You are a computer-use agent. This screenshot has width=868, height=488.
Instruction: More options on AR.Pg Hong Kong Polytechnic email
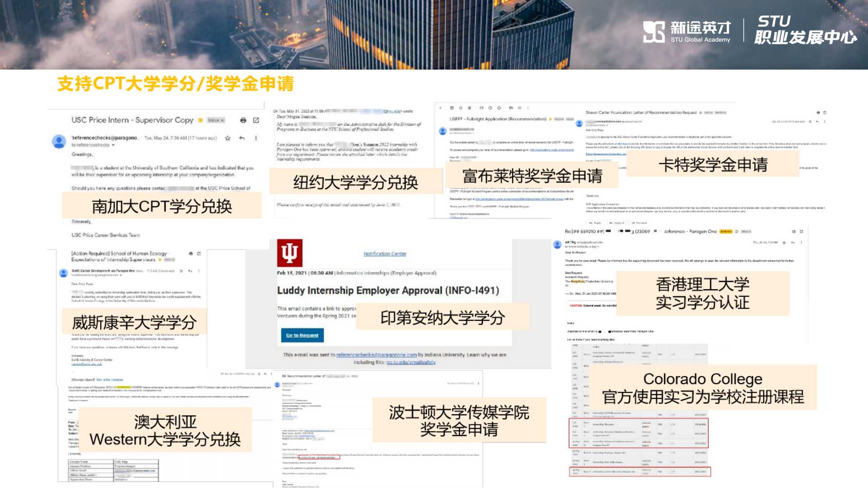802,243
